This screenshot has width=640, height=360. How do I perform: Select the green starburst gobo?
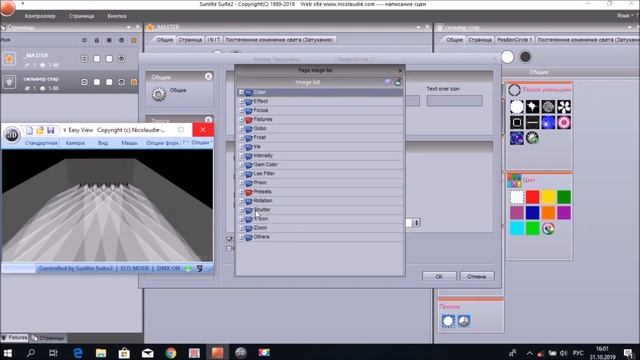[532, 138]
